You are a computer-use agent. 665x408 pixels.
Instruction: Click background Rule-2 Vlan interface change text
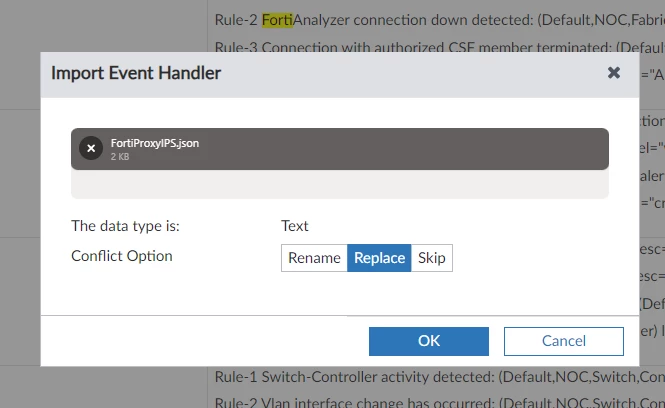coord(439,402)
